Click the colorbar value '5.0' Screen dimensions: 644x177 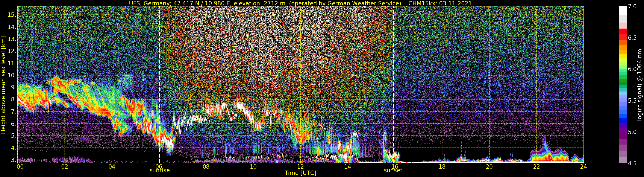point(632,132)
